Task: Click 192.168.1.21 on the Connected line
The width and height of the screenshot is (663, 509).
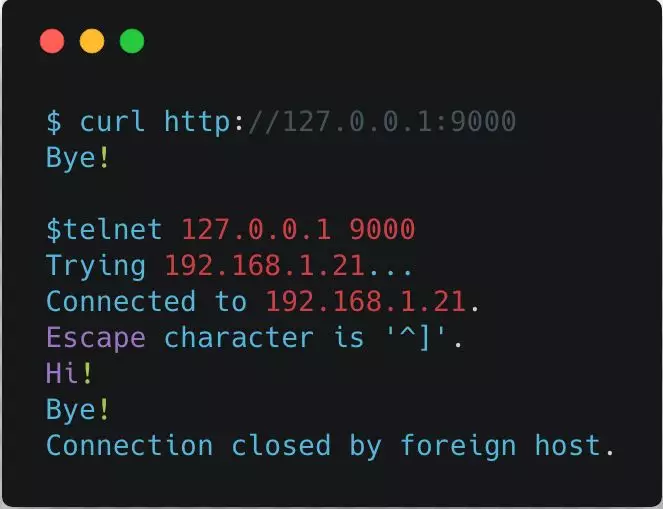Action: click(366, 302)
